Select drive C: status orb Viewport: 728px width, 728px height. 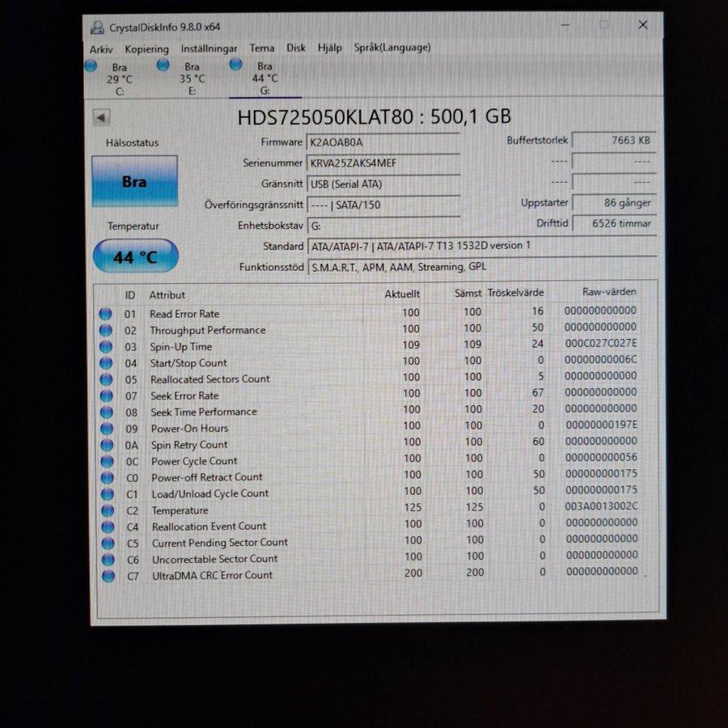[91, 66]
